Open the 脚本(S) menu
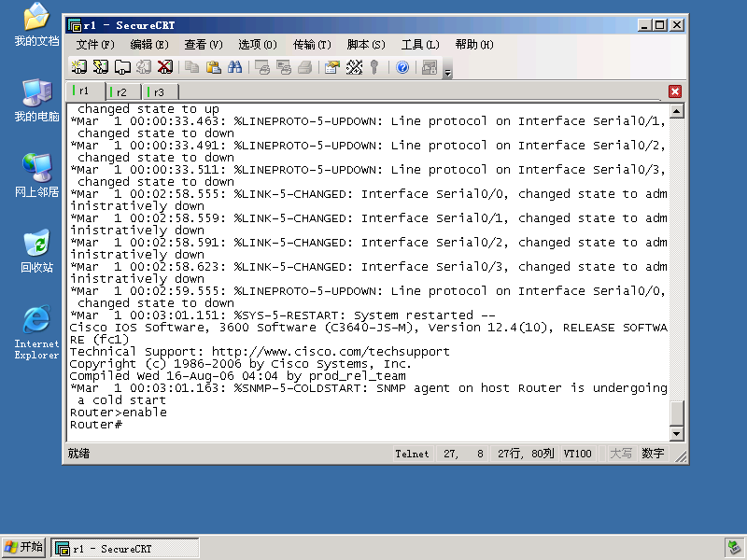The height and width of the screenshot is (560, 747). click(366, 45)
